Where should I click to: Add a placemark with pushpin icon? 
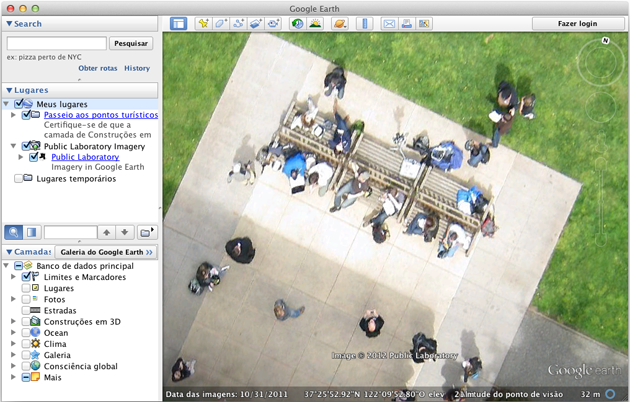pyautogui.click(x=203, y=24)
